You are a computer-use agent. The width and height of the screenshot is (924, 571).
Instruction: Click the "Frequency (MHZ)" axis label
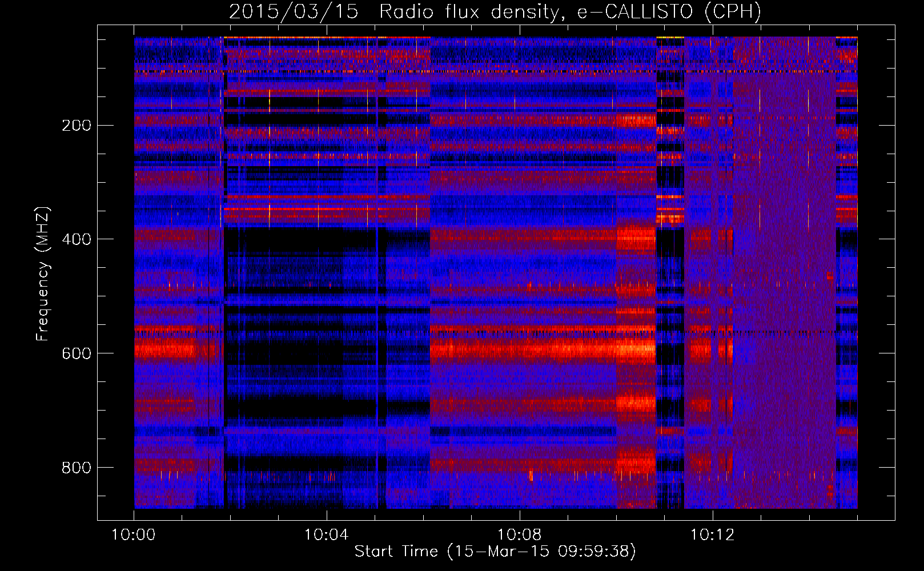(43, 274)
